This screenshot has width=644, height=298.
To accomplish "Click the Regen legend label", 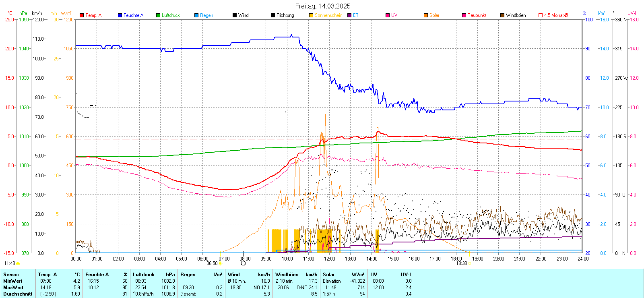I will 206,15.
